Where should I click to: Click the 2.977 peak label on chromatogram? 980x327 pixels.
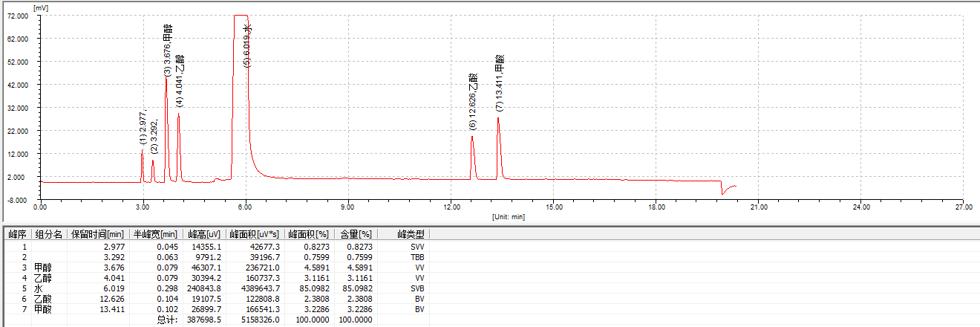[143, 126]
